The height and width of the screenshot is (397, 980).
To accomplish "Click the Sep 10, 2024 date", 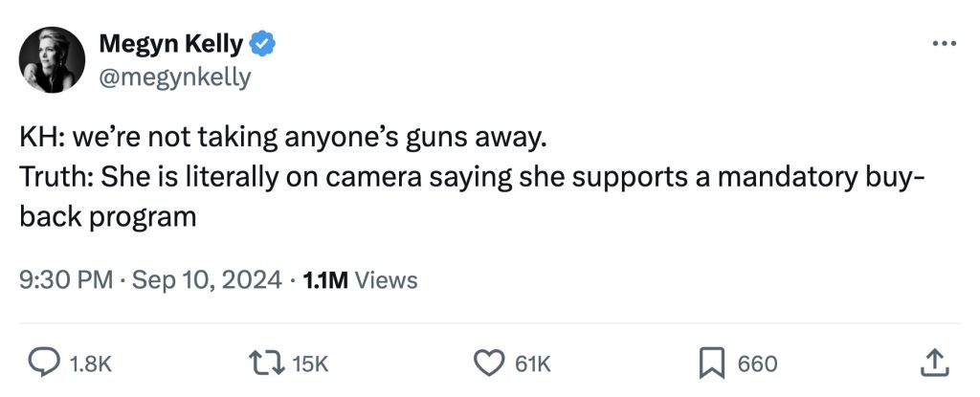I will [x=206, y=280].
